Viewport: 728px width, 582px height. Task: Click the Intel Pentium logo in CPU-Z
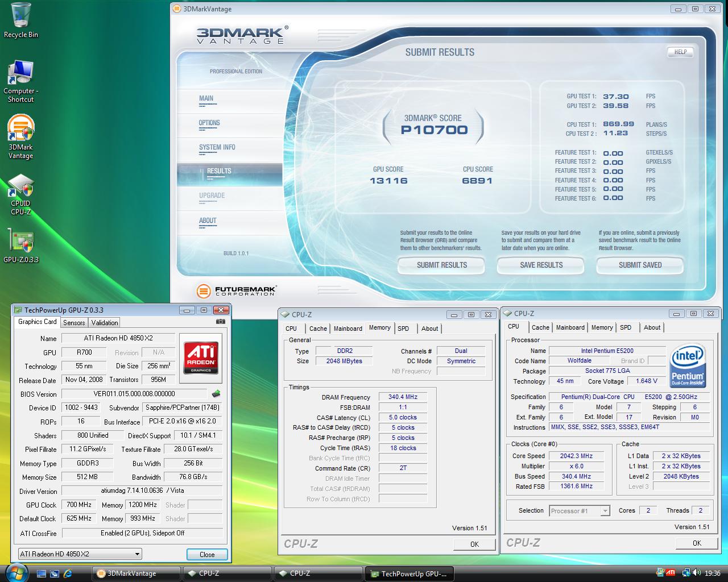pyautogui.click(x=688, y=364)
